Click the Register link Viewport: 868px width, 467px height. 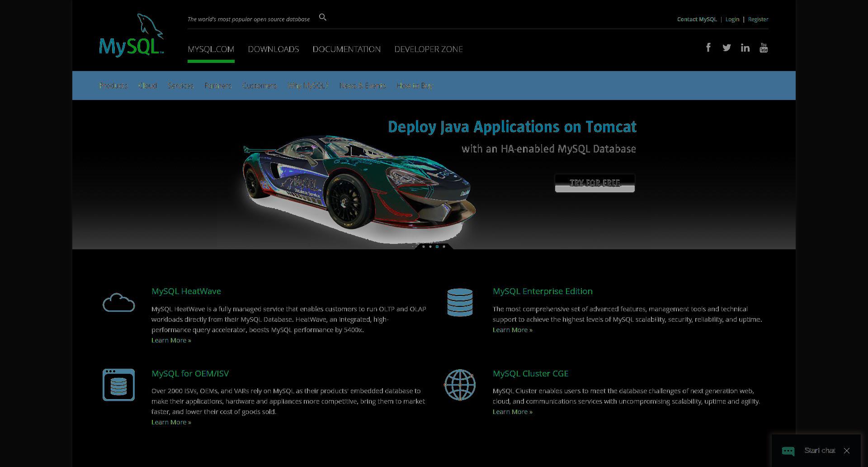point(758,19)
